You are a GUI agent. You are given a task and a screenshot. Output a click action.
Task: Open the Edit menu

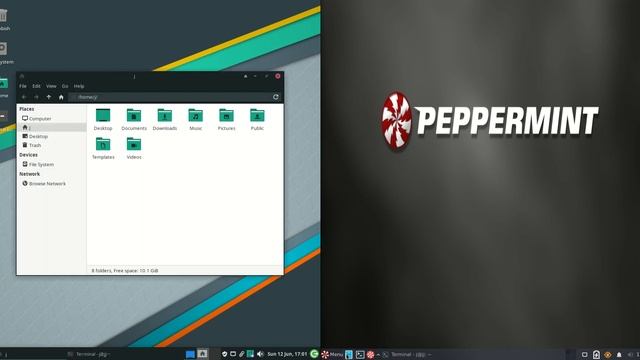pos(36,86)
